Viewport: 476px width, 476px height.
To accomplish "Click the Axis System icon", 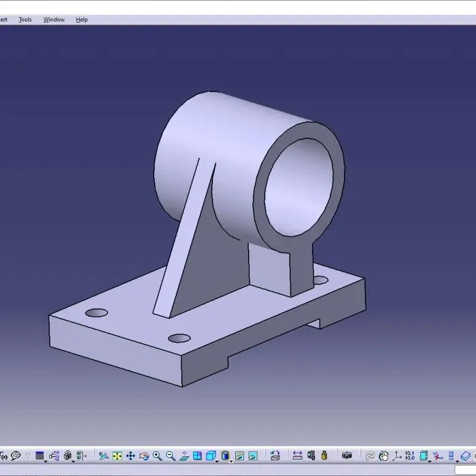I will coord(397,456).
